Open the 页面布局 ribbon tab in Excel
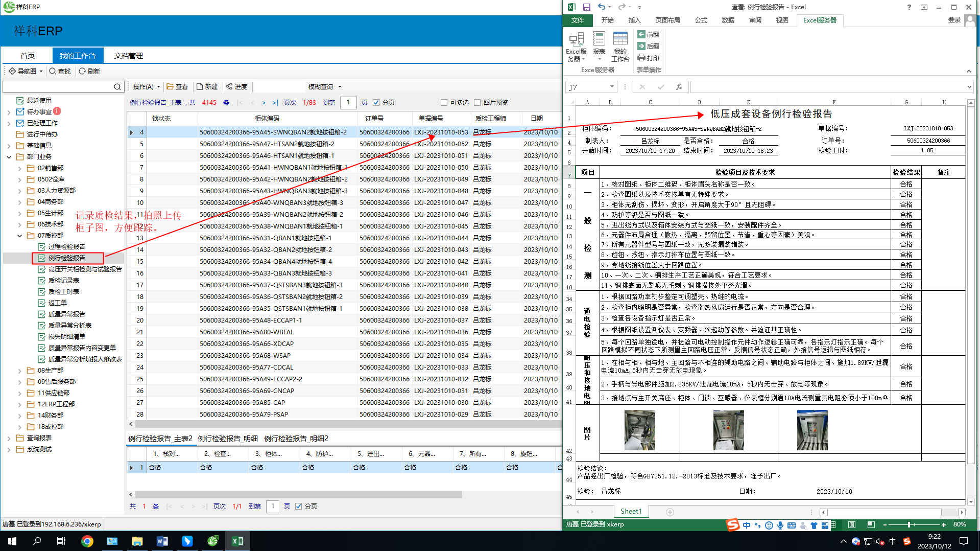Image resolution: width=980 pixels, height=551 pixels. tap(667, 20)
